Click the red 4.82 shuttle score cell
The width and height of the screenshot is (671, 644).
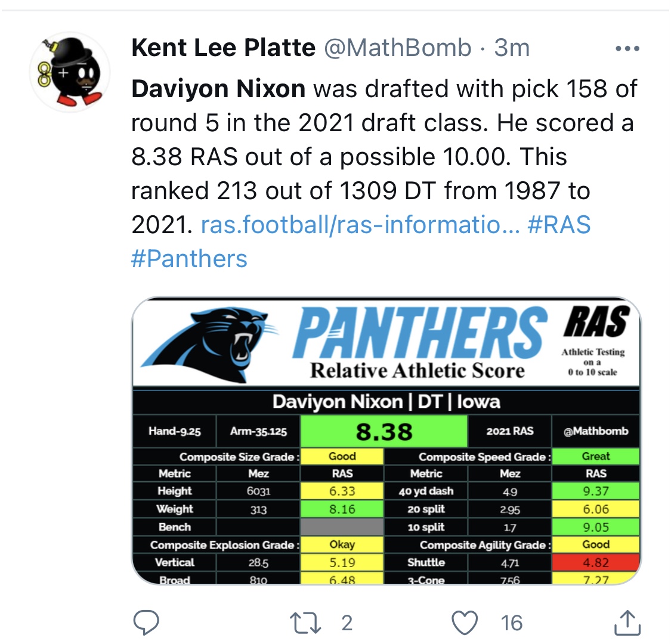coord(595,562)
